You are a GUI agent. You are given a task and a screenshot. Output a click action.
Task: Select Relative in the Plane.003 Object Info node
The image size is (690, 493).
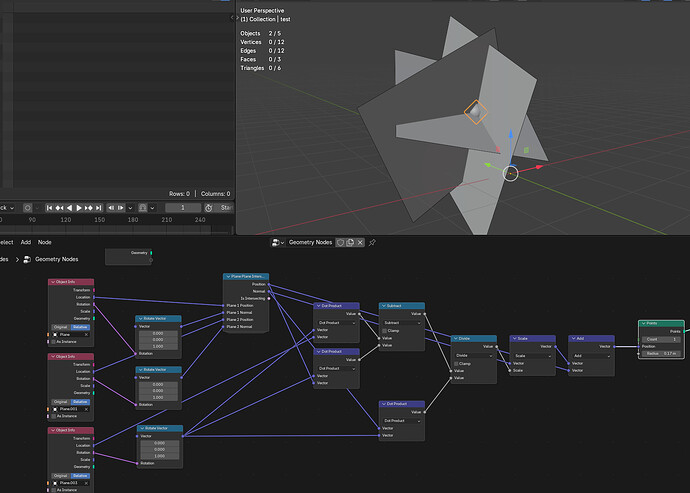tap(80, 476)
